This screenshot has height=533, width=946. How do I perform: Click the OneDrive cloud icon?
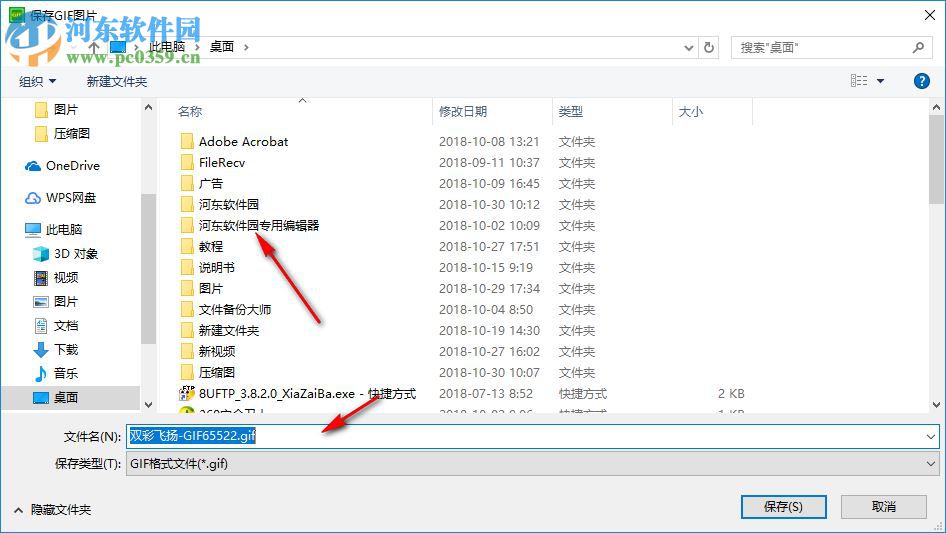pyautogui.click(x=33, y=166)
